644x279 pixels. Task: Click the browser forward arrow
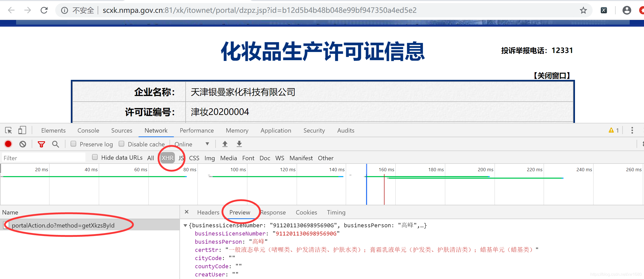click(28, 10)
